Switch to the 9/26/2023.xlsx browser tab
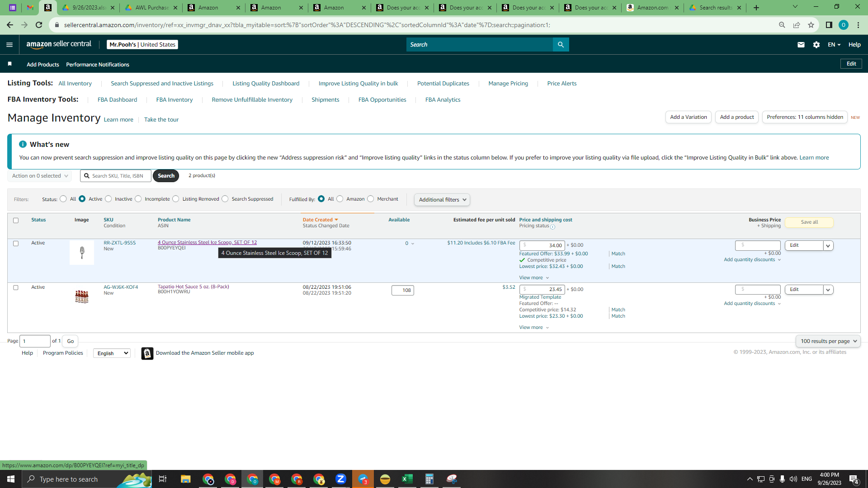 click(89, 8)
